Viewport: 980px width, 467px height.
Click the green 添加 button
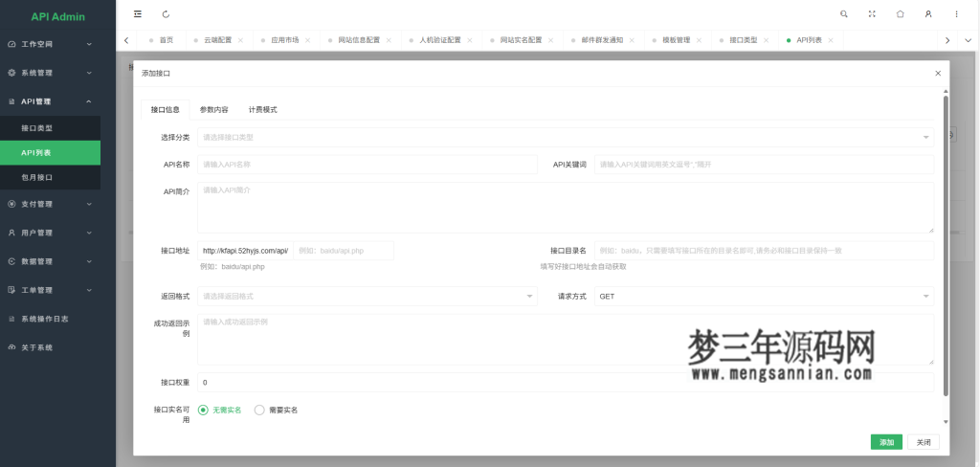(886, 442)
